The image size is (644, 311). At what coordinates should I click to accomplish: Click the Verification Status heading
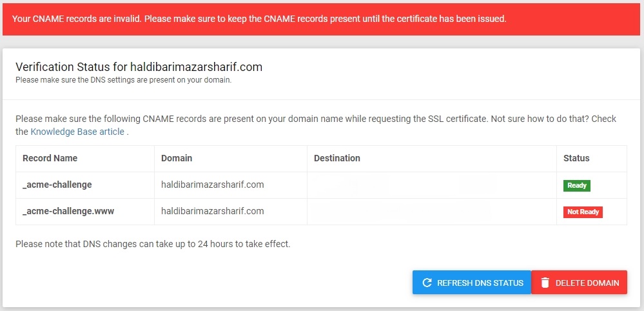pos(139,67)
